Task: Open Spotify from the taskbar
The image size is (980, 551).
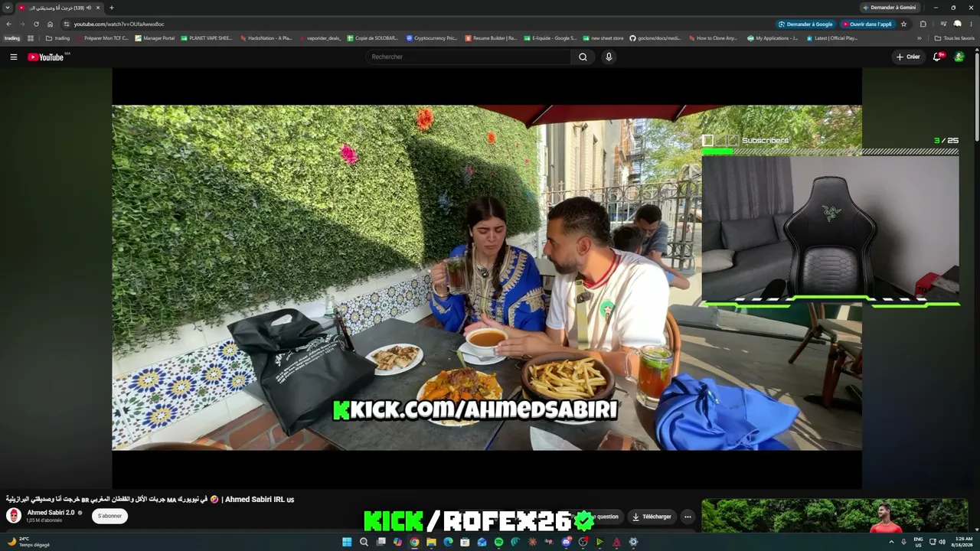Action: [x=498, y=542]
